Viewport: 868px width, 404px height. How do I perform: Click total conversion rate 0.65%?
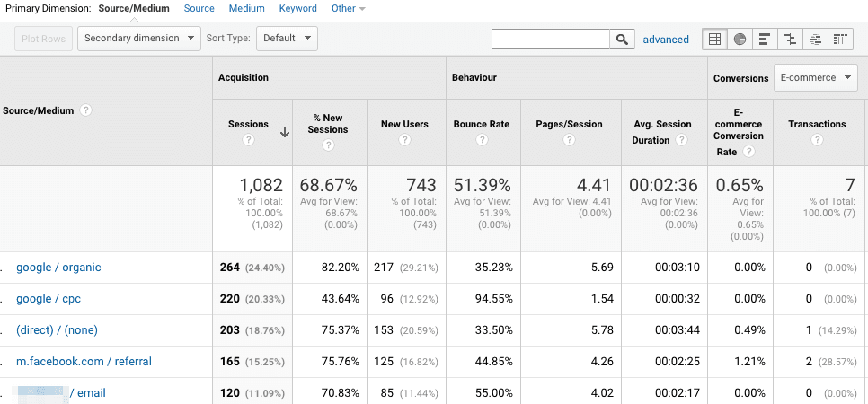click(x=740, y=185)
